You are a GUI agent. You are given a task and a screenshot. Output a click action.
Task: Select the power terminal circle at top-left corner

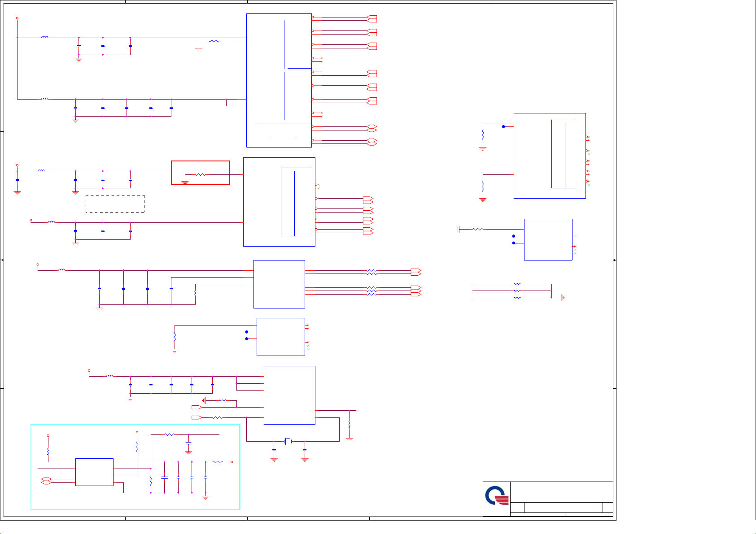[x=17, y=18]
